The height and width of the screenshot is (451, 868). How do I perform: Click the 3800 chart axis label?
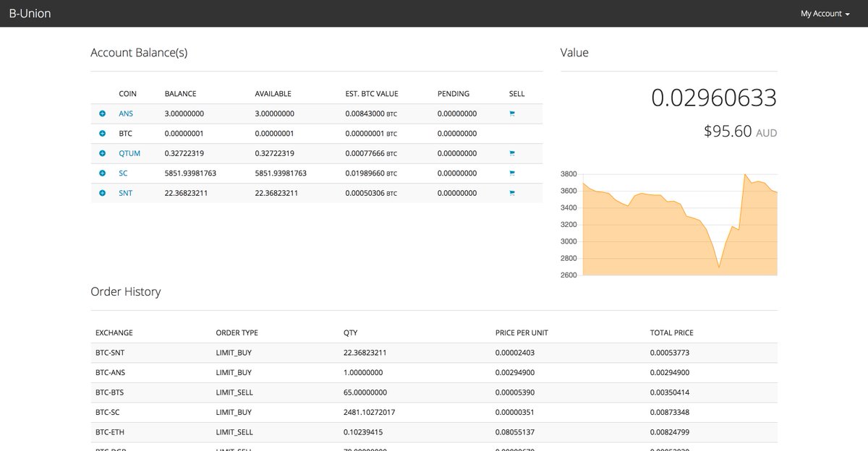pyautogui.click(x=569, y=174)
